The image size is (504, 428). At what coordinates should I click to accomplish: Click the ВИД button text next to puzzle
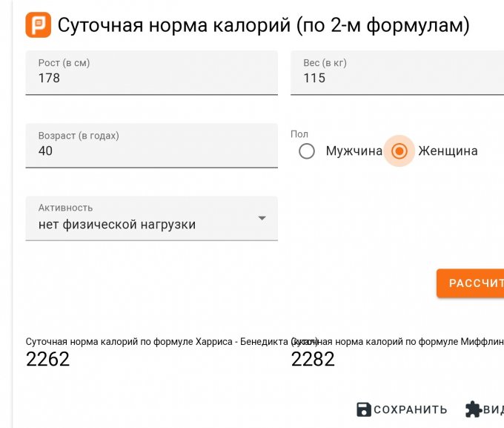pos(494,410)
